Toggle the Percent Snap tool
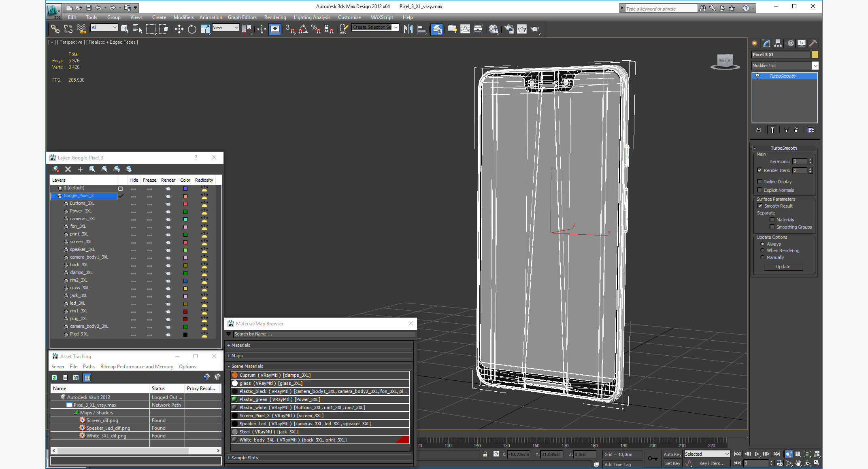Image resolution: width=868 pixels, height=469 pixels. 316,29
